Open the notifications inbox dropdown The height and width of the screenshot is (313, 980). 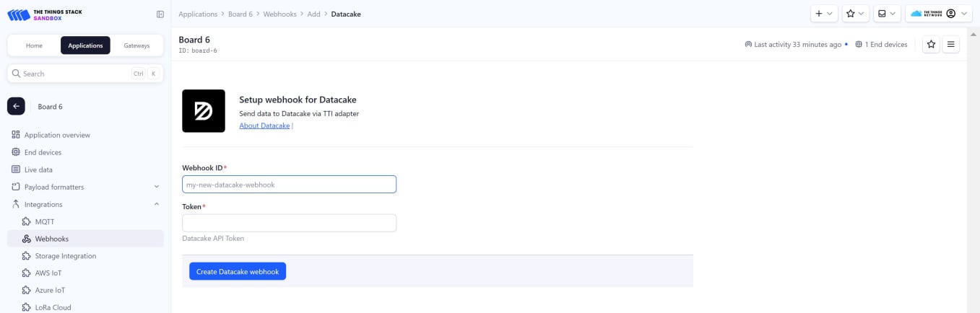[x=887, y=14]
